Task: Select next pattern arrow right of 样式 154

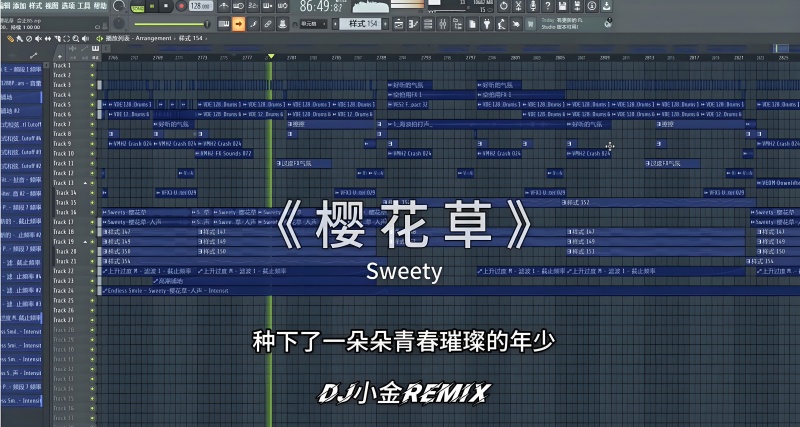Action: 386,23
